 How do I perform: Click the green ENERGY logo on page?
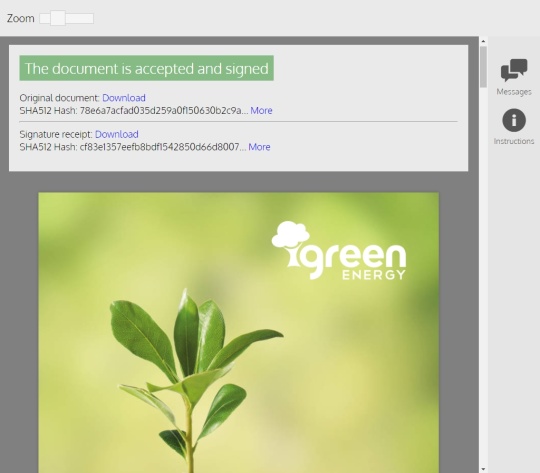[339, 250]
